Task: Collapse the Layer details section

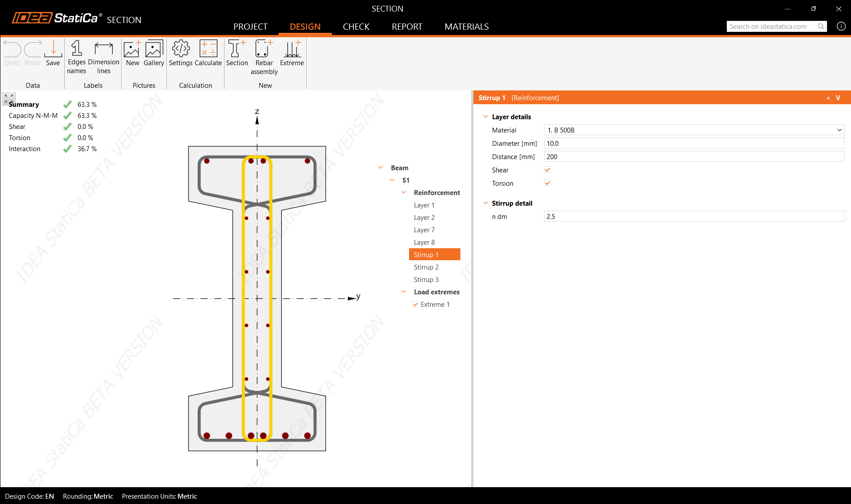Action: tap(485, 117)
